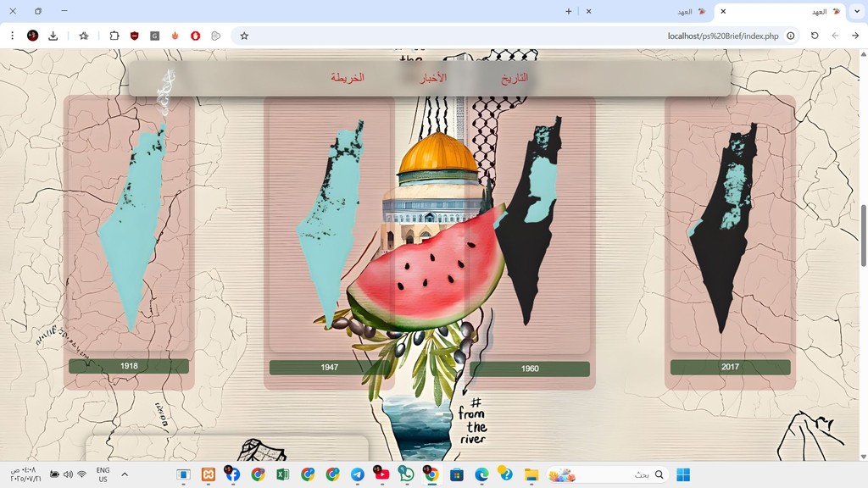Click the volume speaker icon
Screen dimensions: 868x488
[x=68, y=474]
